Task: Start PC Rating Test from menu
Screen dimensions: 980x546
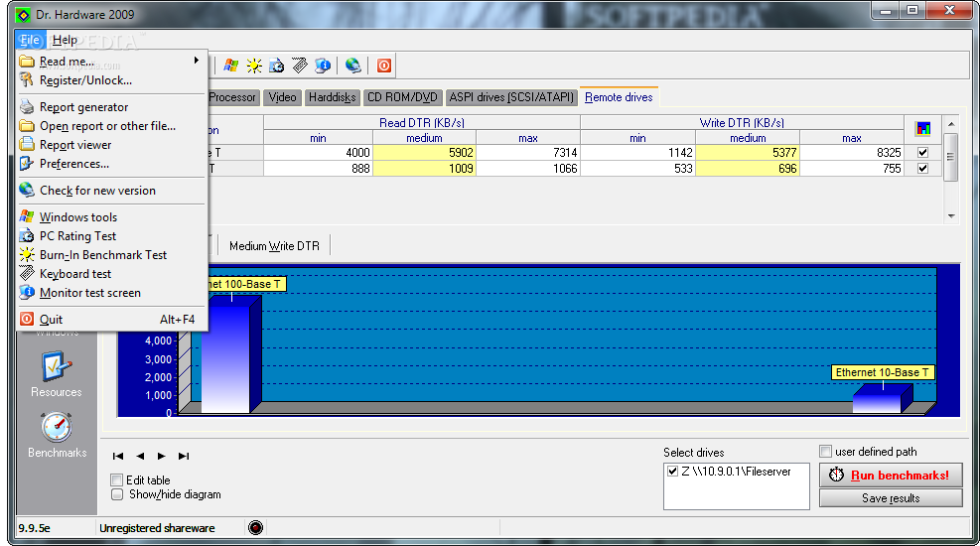Action: [110, 235]
